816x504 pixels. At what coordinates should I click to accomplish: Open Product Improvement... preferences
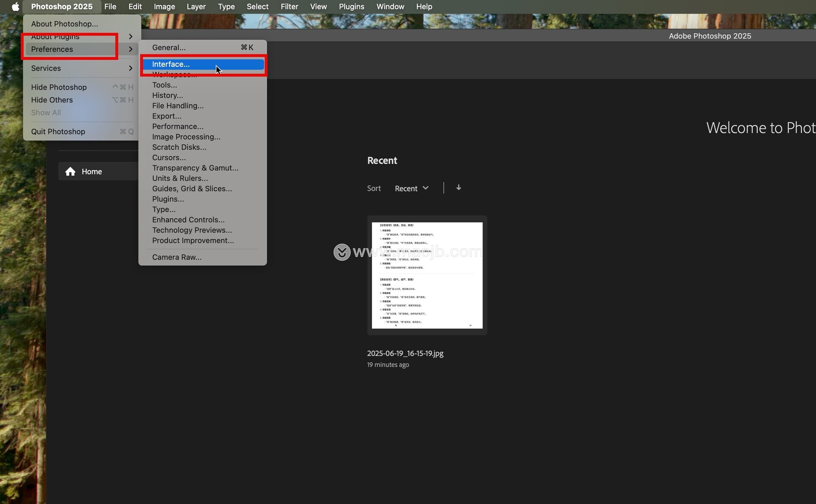203,240
